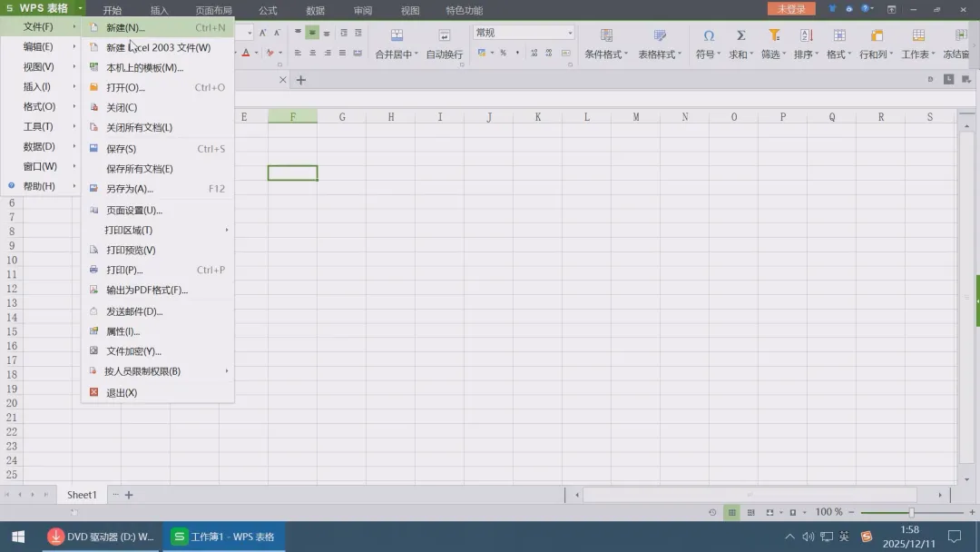This screenshot has width=980, height=552.
Task: Click the 筛选 funnel filter icon
Action: 774,35
